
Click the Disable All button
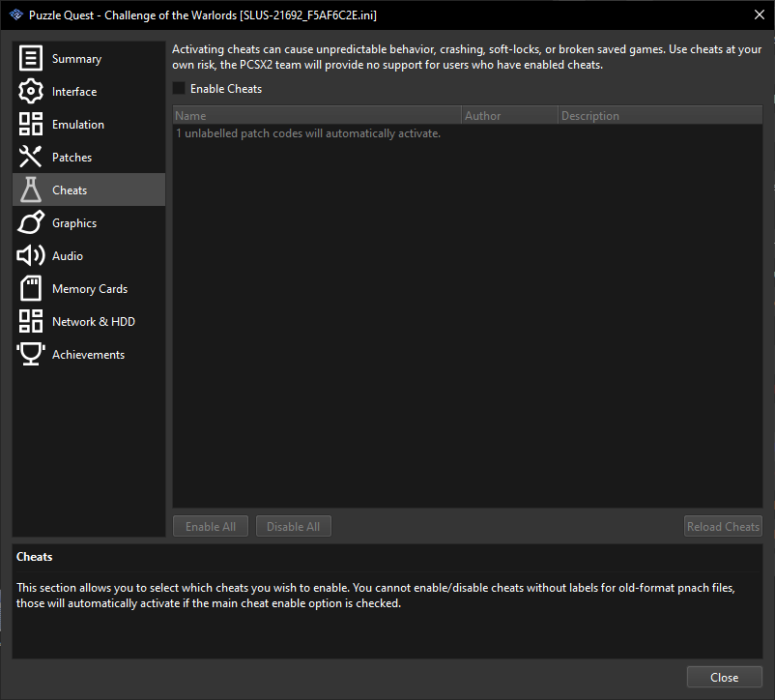[x=293, y=526]
